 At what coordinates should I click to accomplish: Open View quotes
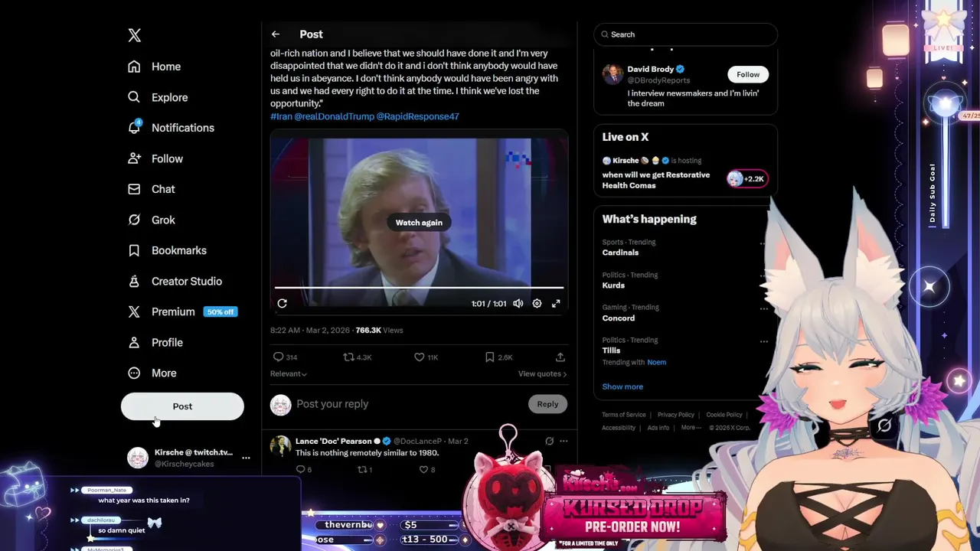(542, 374)
